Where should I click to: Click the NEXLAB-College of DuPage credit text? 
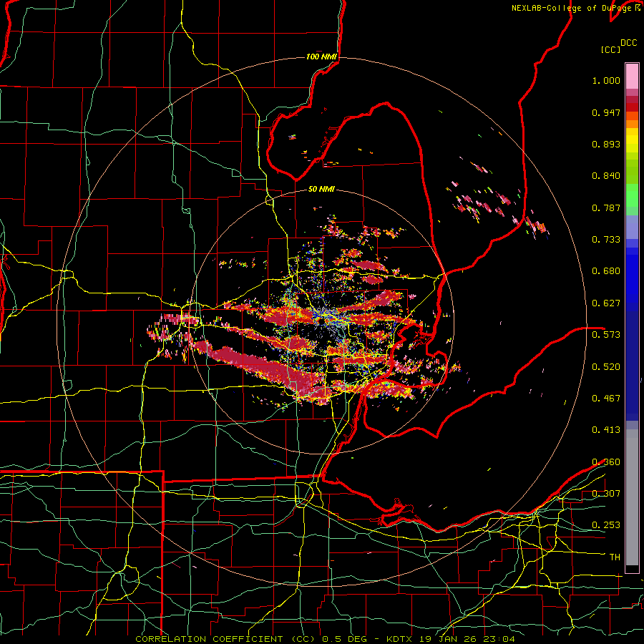(571, 8)
